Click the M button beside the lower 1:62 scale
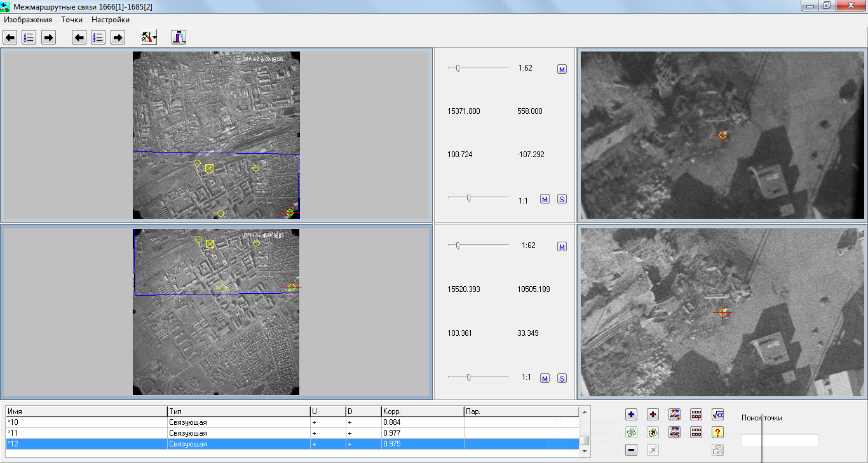 click(x=562, y=247)
